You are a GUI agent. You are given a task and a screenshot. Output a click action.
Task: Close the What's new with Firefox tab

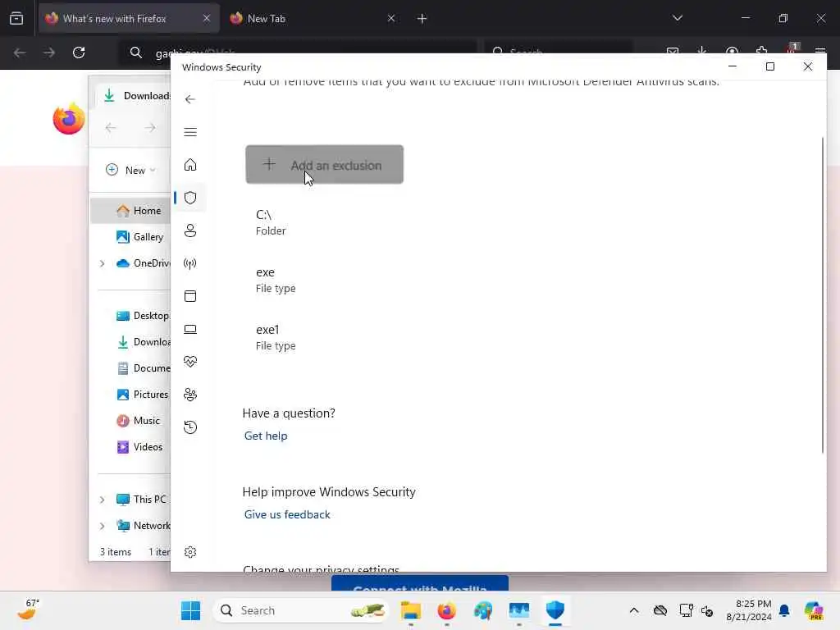206,19
